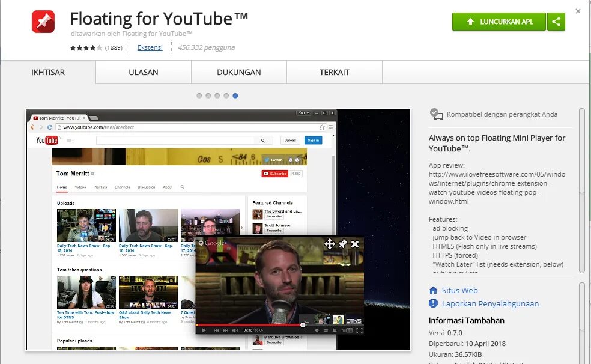Image resolution: width=591 pixels, height=364 pixels.
Task: Select the fifth active carousel dot
Action: (x=235, y=96)
